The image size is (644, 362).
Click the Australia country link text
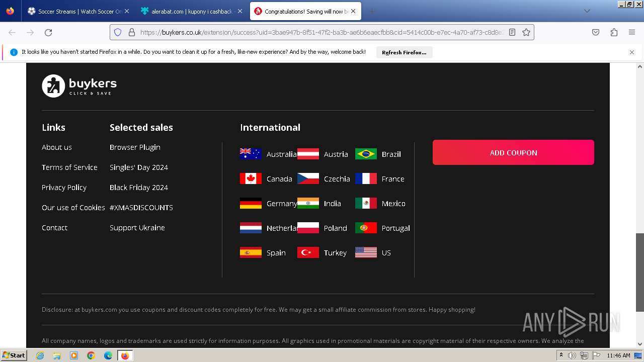(x=282, y=154)
